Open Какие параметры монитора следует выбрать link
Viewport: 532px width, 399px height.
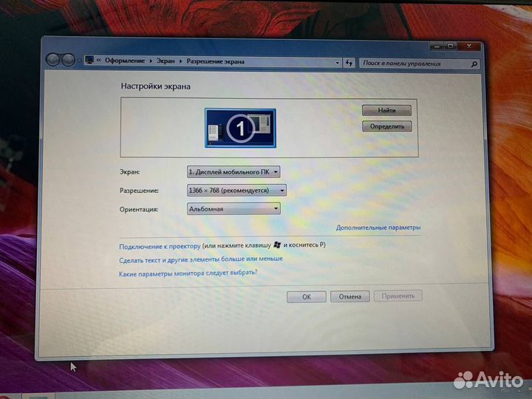188,273
